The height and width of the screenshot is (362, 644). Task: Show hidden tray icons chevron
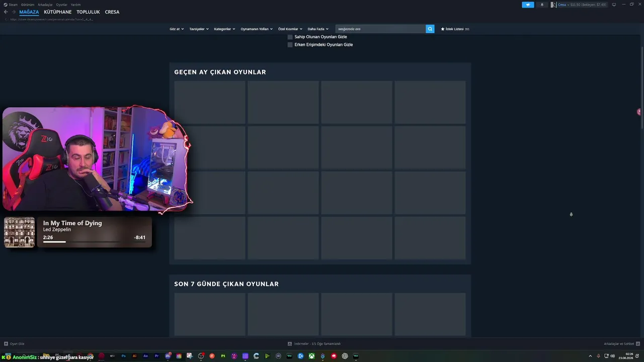tap(590, 356)
